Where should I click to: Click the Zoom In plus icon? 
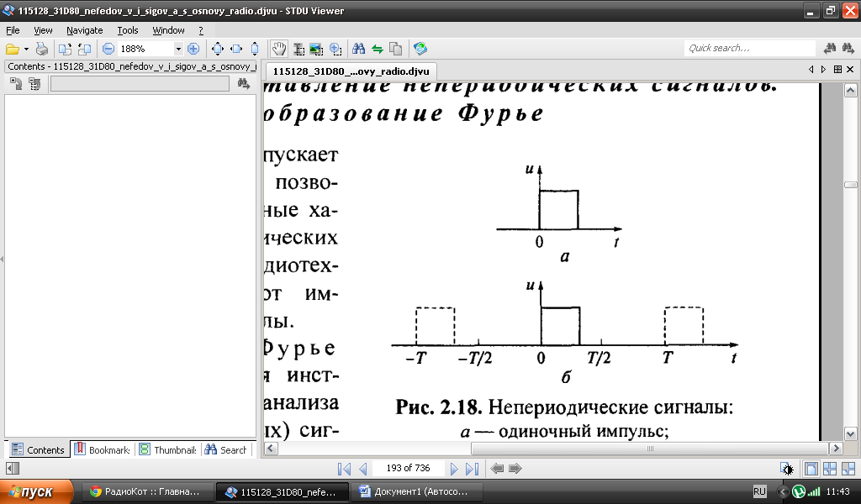point(193,49)
